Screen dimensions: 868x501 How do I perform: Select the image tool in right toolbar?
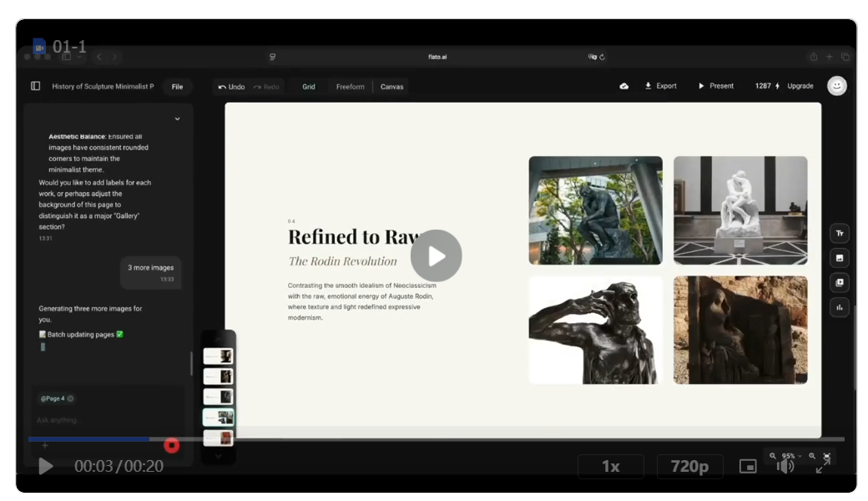[x=839, y=258]
